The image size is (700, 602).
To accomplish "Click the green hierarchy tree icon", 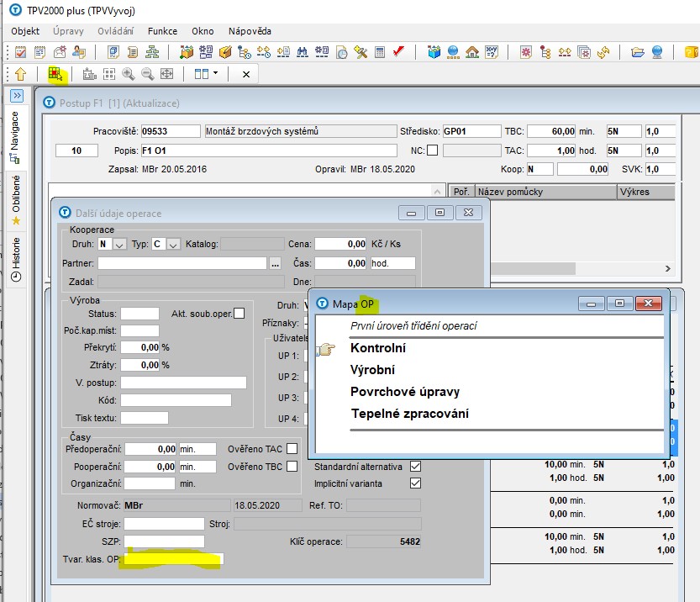I will click(x=152, y=52).
